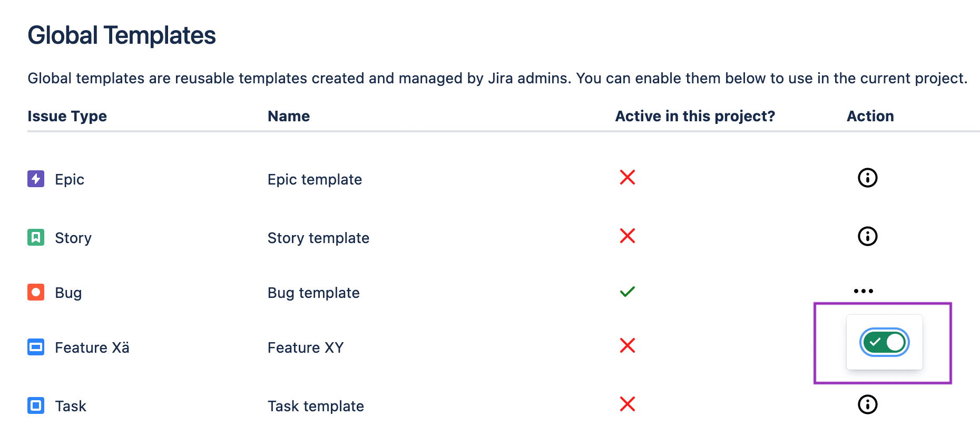Click the Task issue type icon
This screenshot has width=980, height=445.
point(35,405)
